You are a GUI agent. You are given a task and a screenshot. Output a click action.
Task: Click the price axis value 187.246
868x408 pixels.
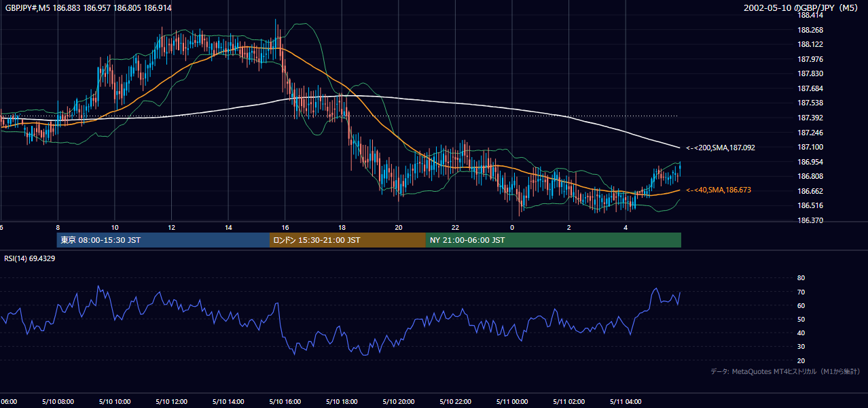[810, 133]
